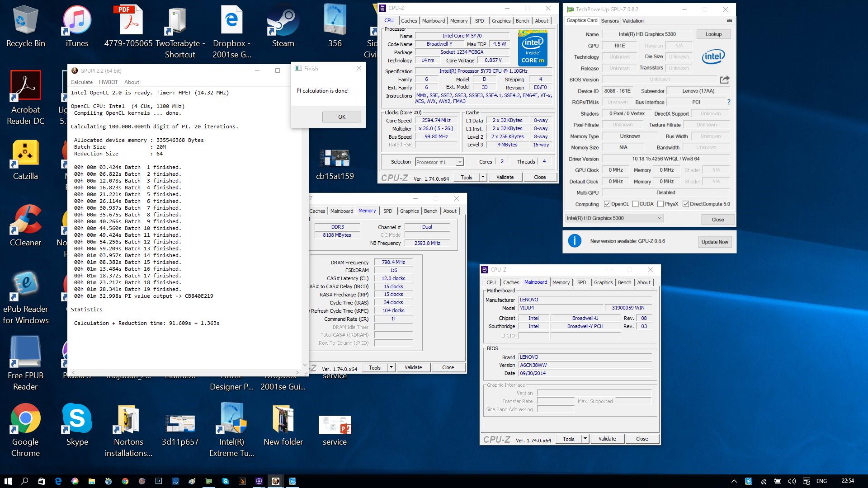This screenshot has width=868, height=488.
Task: Open ePub Reader for Windows icon
Action: pyautogui.click(x=25, y=297)
